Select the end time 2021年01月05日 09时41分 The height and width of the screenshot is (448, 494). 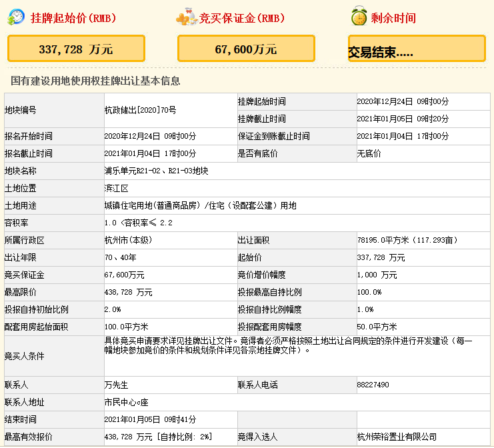pyautogui.click(x=150, y=419)
